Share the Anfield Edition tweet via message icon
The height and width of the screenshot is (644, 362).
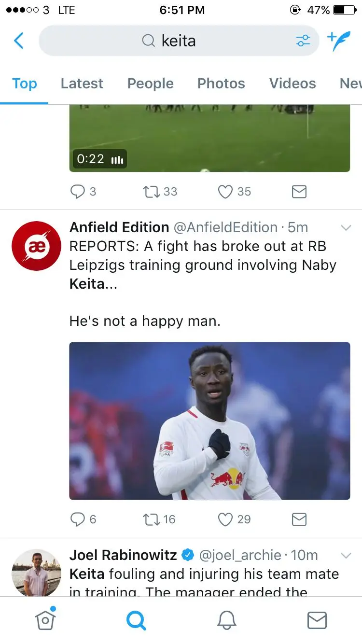pos(299,519)
